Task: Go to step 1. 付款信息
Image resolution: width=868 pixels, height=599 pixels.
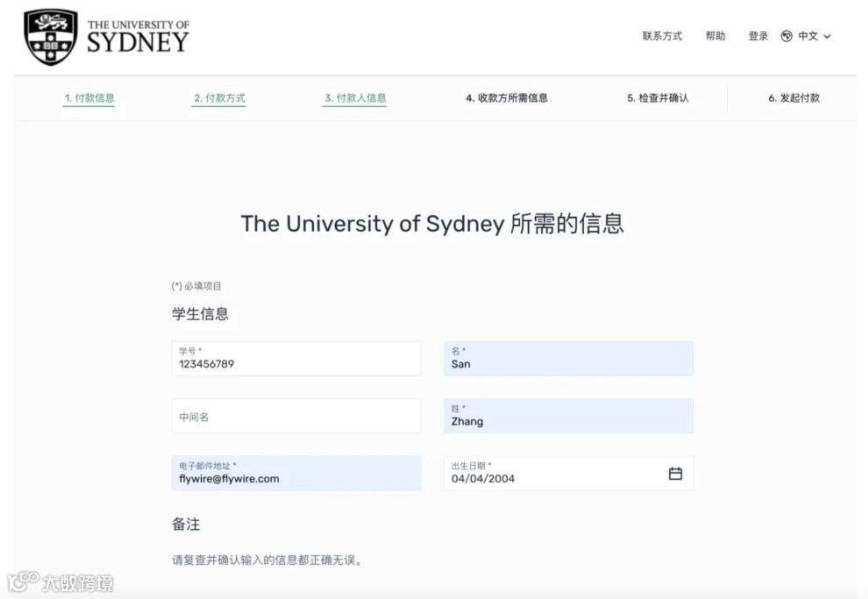Action: pyautogui.click(x=89, y=98)
